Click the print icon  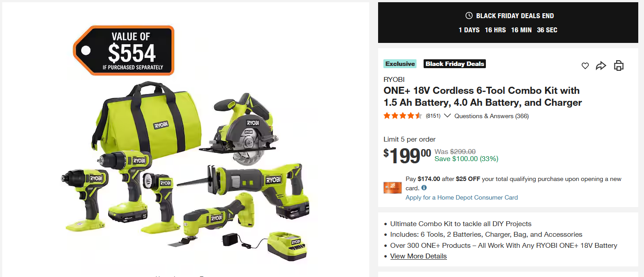[619, 66]
